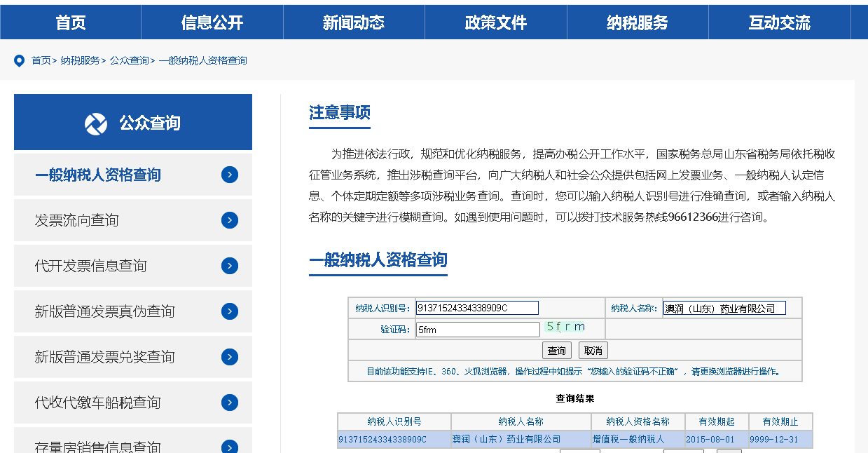Focus the 纳税人识别号 input field

pyautogui.click(x=477, y=308)
